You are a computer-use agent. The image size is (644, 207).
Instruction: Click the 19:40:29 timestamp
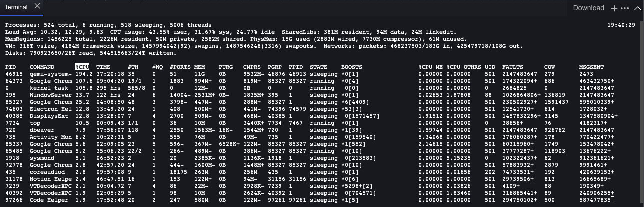[622, 25]
